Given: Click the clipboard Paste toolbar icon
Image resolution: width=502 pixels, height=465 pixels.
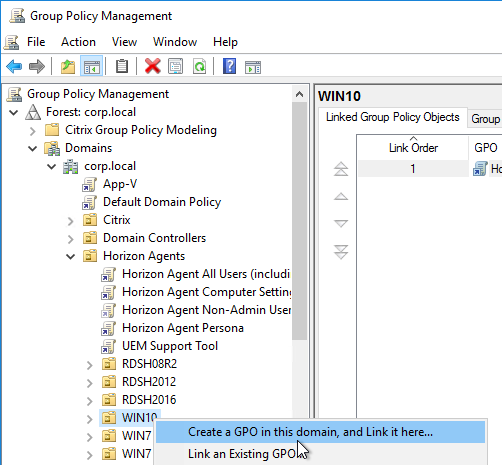Looking at the screenshot, I should pos(122,66).
